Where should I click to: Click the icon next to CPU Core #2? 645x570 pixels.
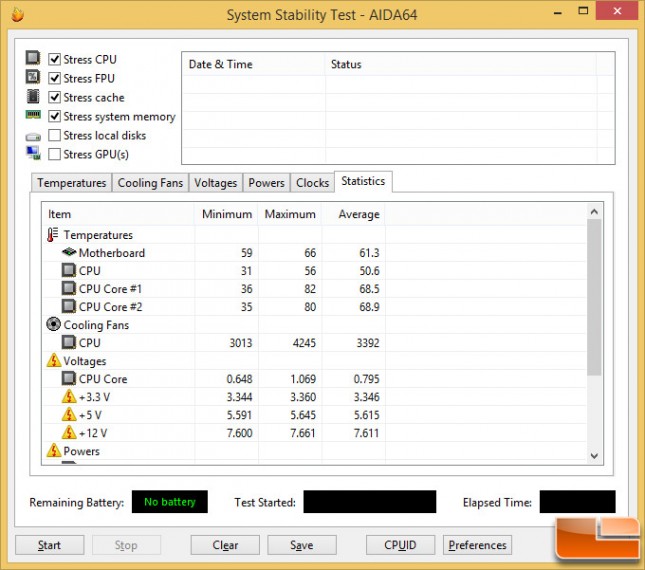point(69,306)
